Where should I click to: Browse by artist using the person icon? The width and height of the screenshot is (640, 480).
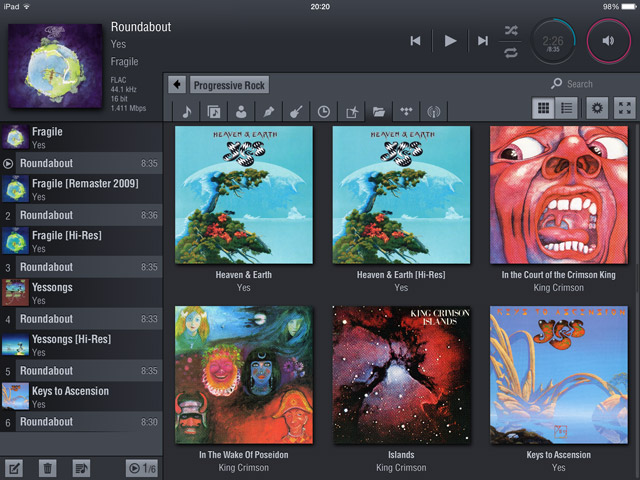pyautogui.click(x=241, y=111)
